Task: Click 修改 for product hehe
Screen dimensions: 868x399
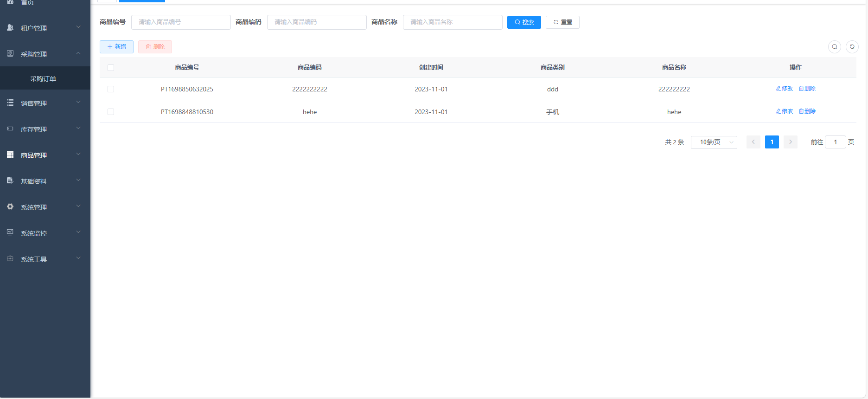Action: (785, 111)
